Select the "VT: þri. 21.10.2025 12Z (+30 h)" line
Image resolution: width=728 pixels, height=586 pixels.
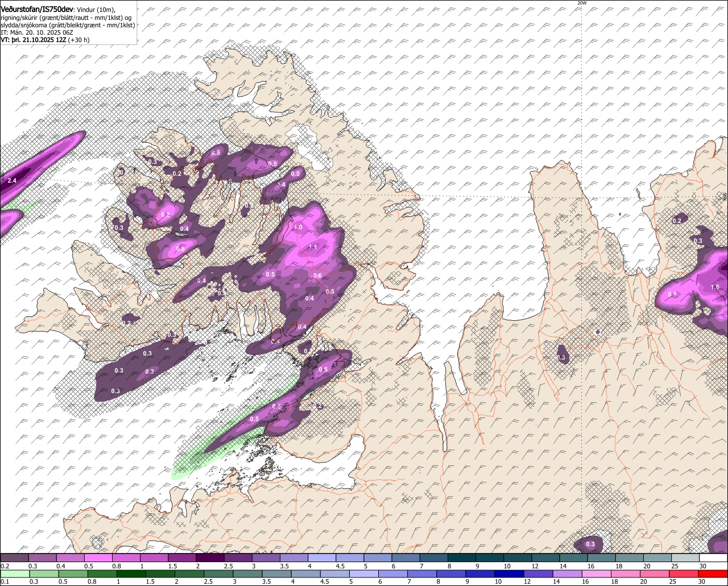(x=45, y=40)
